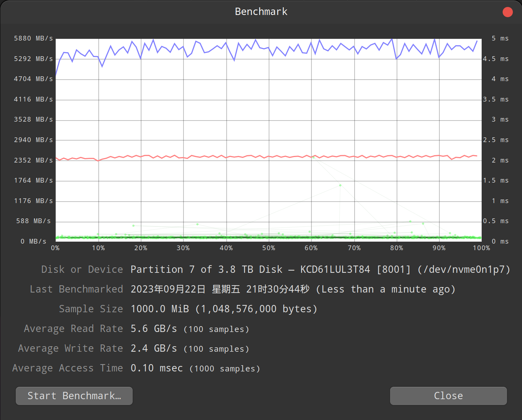Click the 5 ms axis label
Viewport: 522px width, 420px height.
pyautogui.click(x=500, y=38)
